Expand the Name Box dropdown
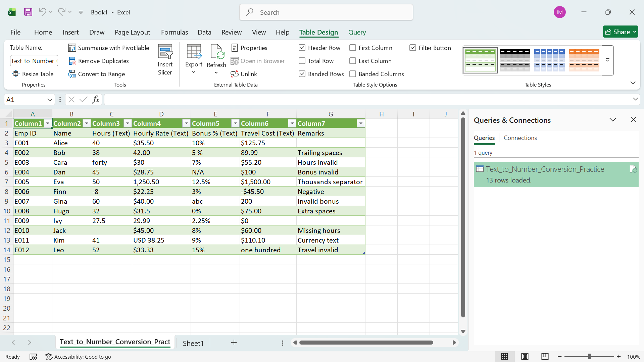644x362 pixels. (49, 100)
